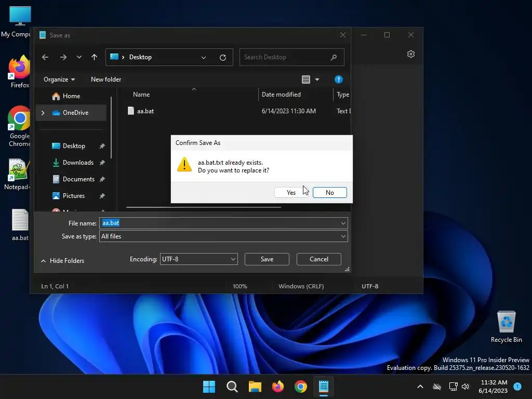The width and height of the screenshot is (532, 399).
Task: Open Notepad settings gear icon
Action: (x=410, y=54)
